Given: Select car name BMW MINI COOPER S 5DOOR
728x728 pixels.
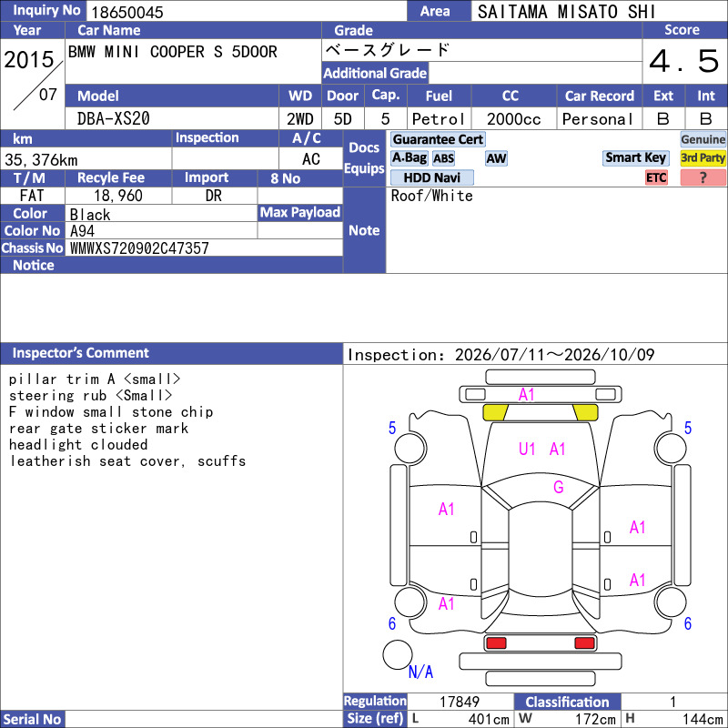Looking at the screenshot, I should pos(173,52).
